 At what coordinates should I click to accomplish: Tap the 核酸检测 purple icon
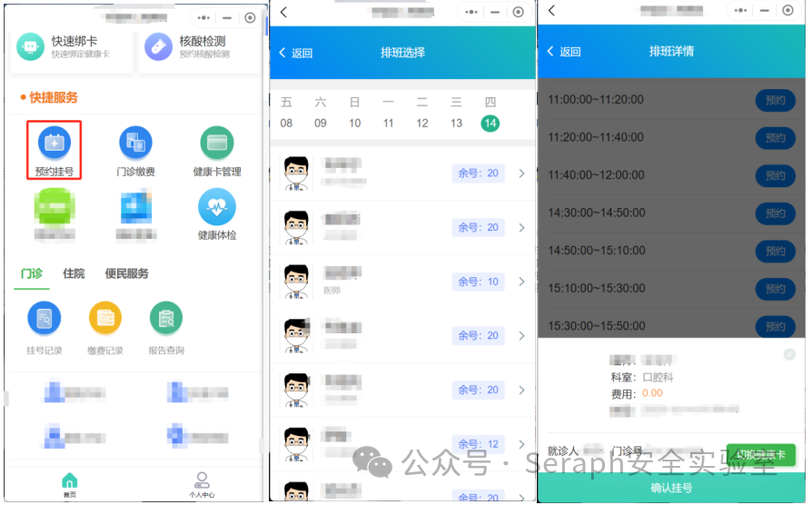[158, 46]
